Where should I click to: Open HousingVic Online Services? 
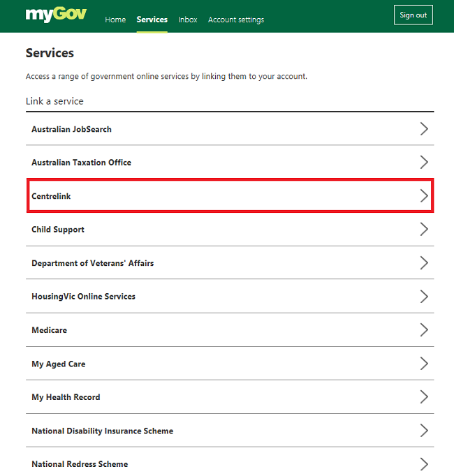(x=230, y=297)
